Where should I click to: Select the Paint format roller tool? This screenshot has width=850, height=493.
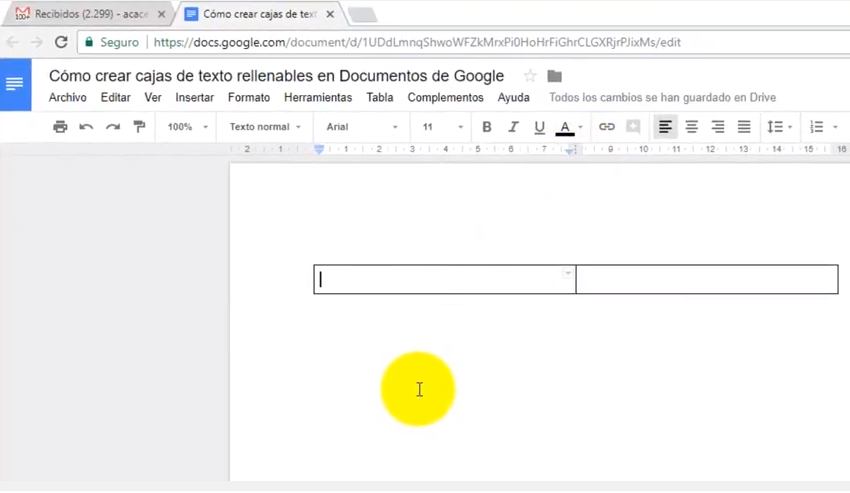point(139,127)
